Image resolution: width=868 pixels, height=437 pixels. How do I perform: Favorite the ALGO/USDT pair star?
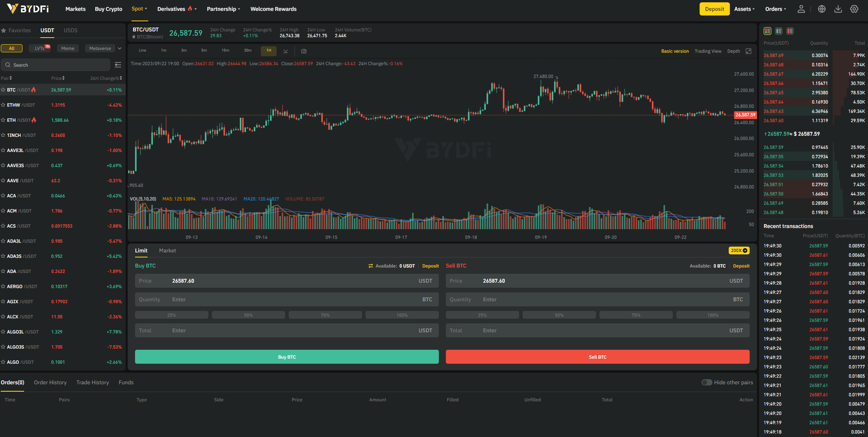click(x=3, y=362)
